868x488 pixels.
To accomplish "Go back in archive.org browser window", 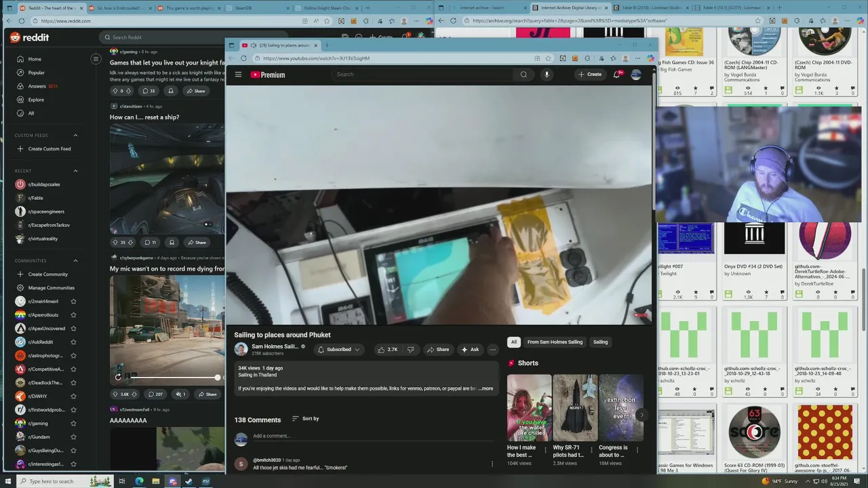I will coord(441,21).
